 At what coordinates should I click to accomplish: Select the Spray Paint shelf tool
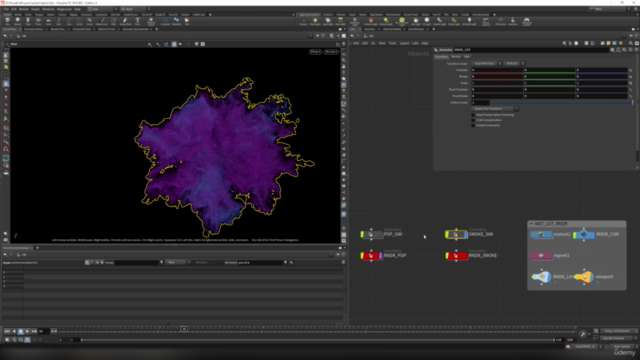pyautogui.click(x=125, y=21)
